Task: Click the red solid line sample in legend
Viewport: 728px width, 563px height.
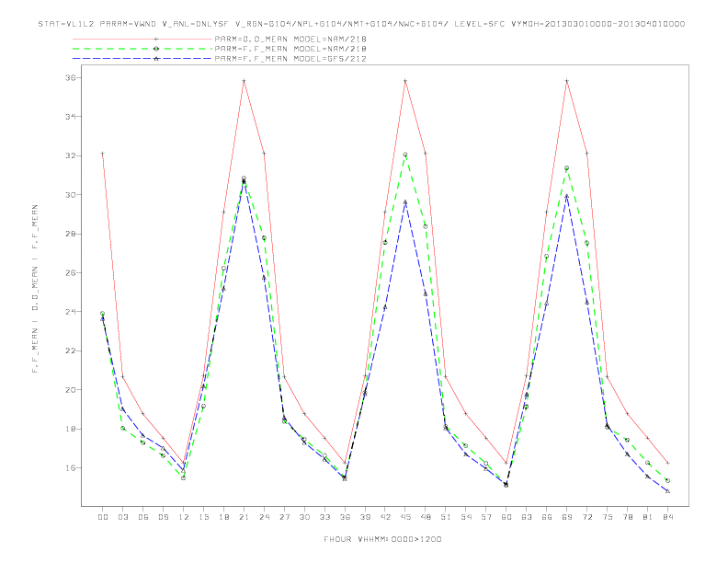Action: 142,39
